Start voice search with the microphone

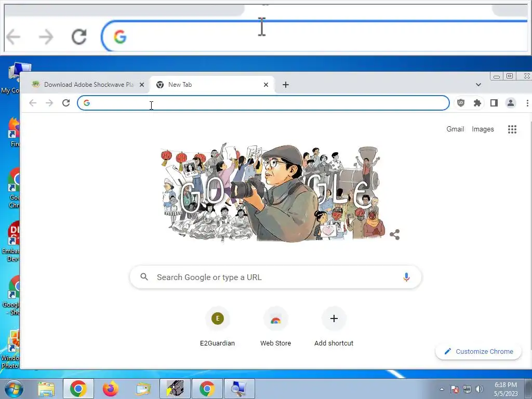(406, 277)
